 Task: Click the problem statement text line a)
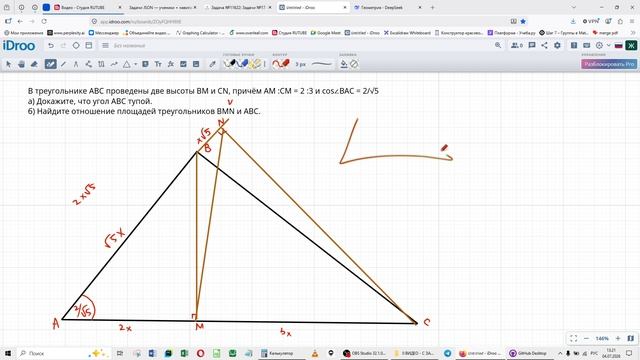click(x=90, y=101)
